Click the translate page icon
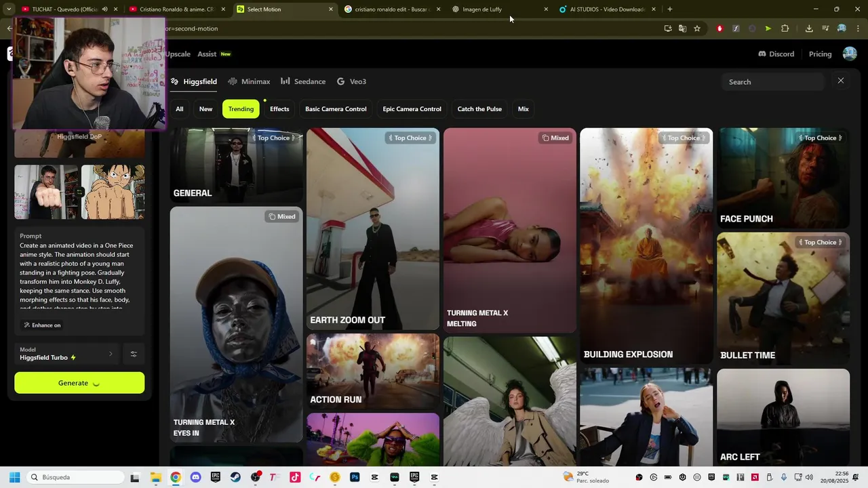Viewport: 868px width, 488px height. coord(682,28)
